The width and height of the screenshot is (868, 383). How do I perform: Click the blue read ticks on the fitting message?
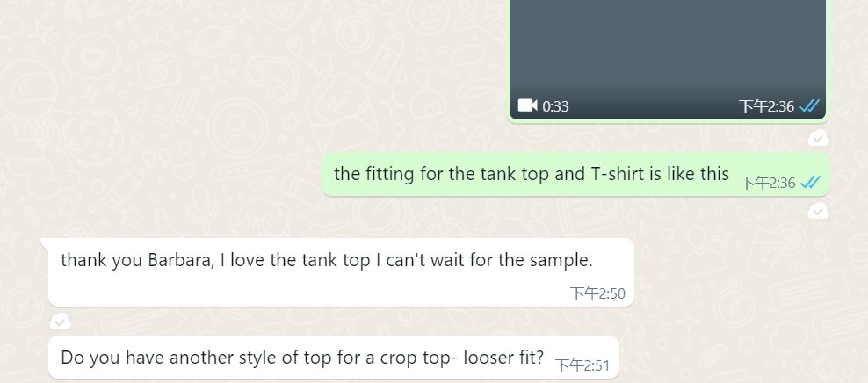(810, 182)
